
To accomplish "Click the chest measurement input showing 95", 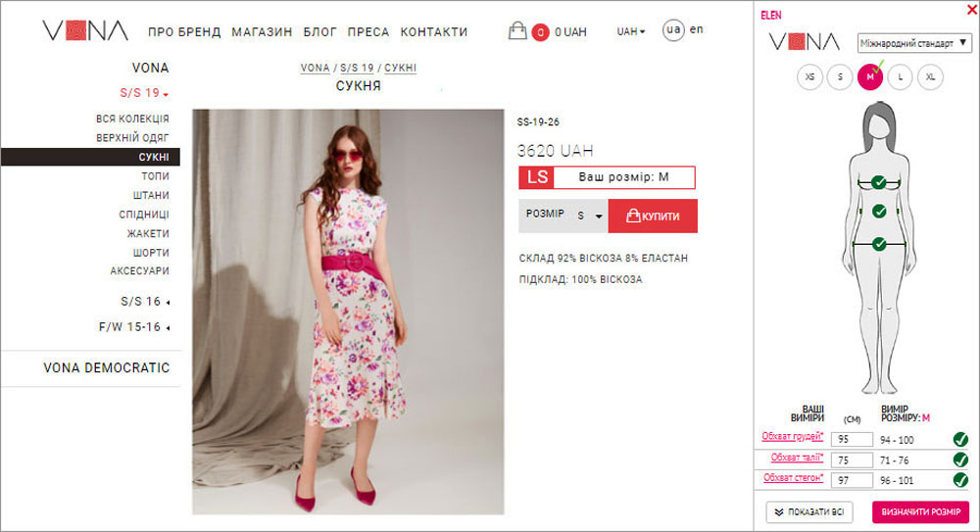I will (x=852, y=440).
